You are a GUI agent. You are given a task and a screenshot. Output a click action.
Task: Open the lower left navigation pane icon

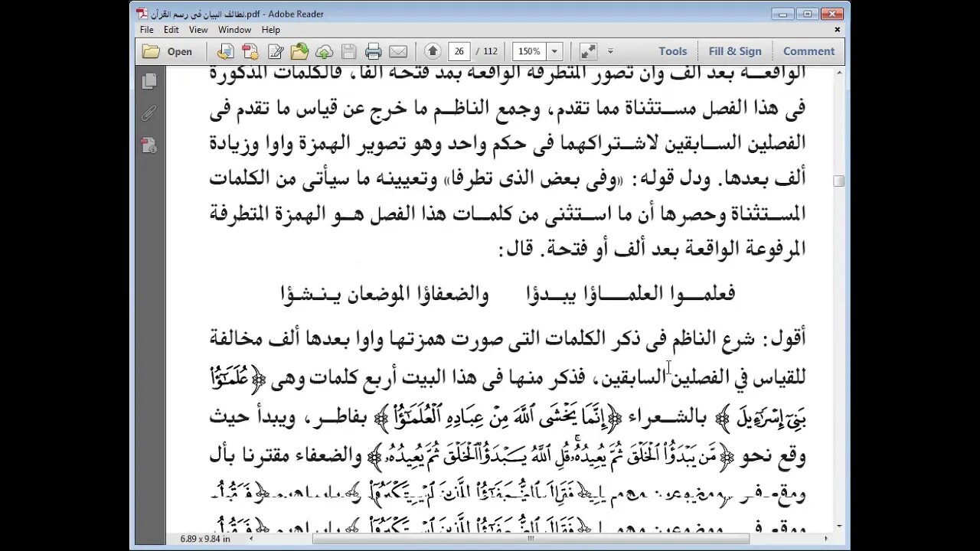click(x=149, y=145)
